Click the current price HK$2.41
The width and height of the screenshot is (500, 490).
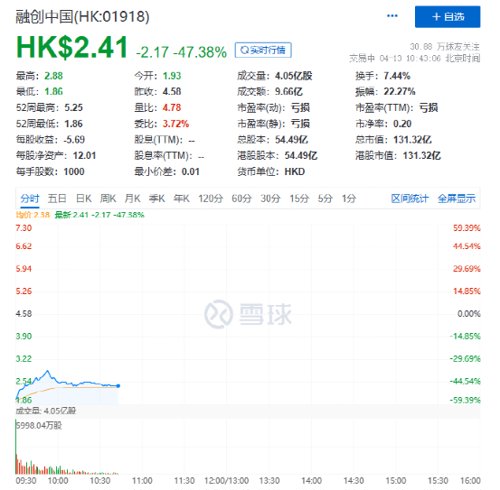point(72,47)
